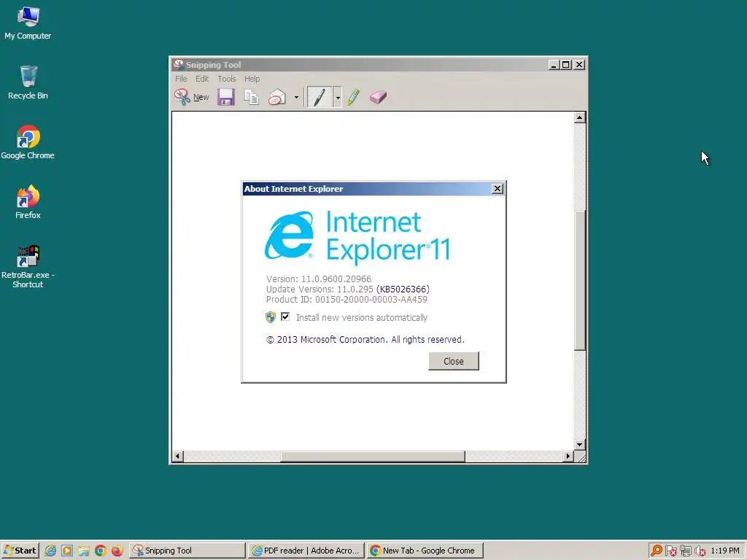Open the Tools menu in Snipping Tool
The height and width of the screenshot is (560, 747).
[x=227, y=79]
